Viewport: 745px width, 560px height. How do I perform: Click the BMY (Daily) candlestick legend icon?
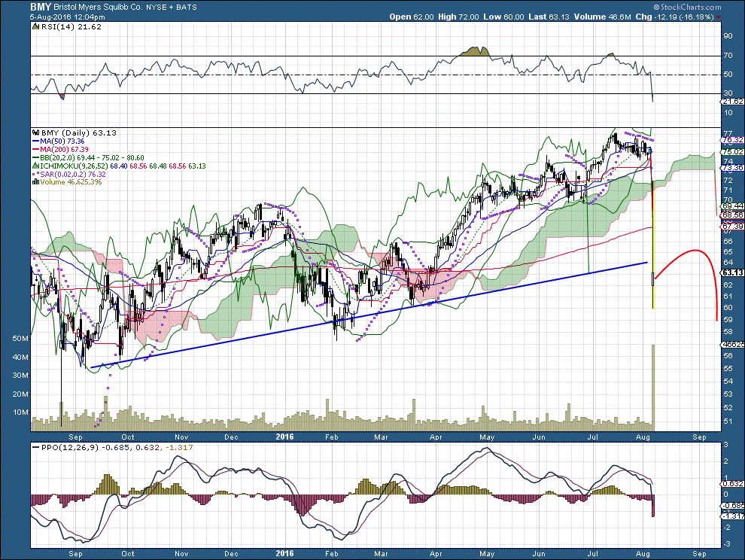tap(35, 133)
